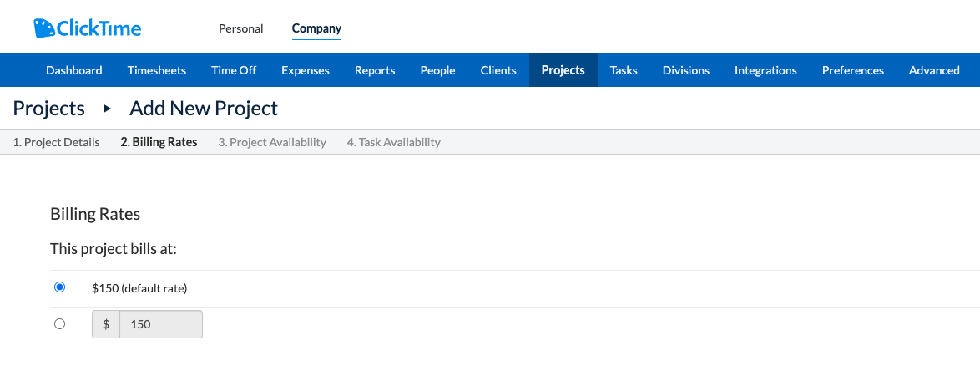The image size is (980, 366).
Task: Select the Projects navigation item
Action: point(563,70)
